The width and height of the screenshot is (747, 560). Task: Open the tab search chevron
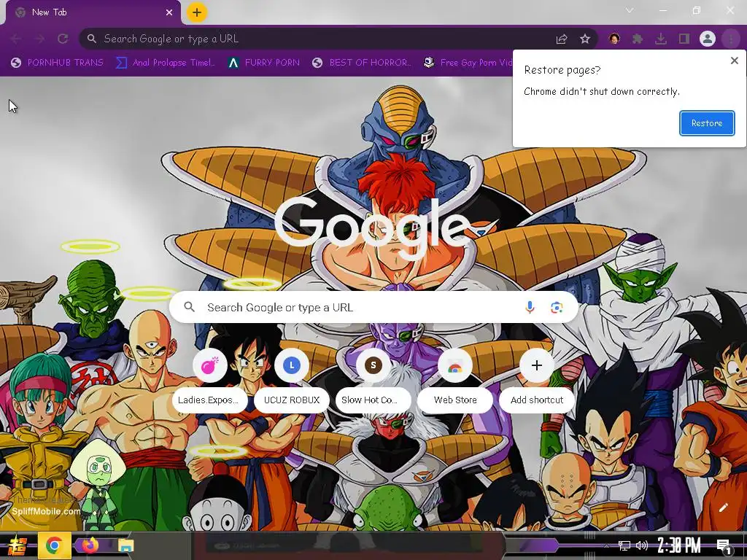[x=630, y=10]
